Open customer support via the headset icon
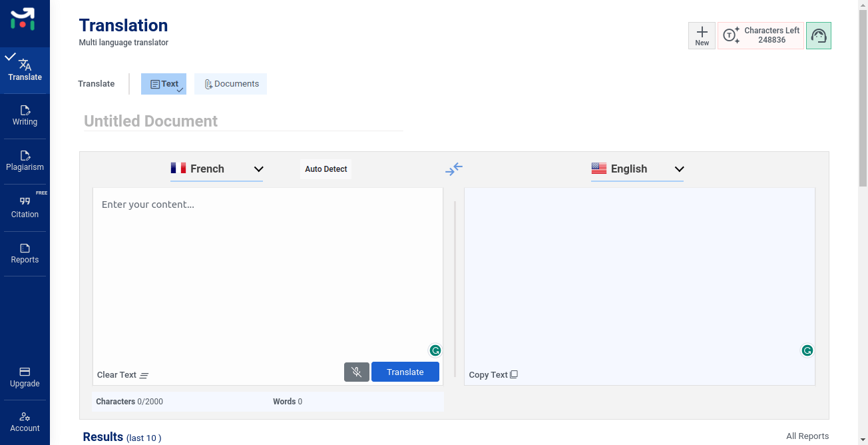The height and width of the screenshot is (445, 868). (x=819, y=35)
